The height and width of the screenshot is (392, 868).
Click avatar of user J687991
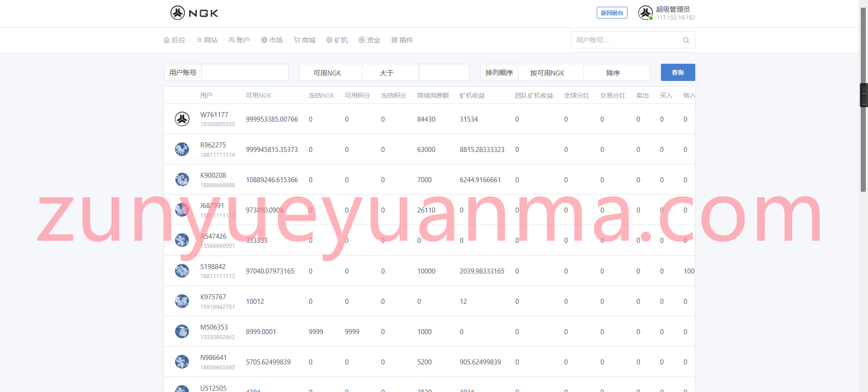pyautogui.click(x=182, y=210)
